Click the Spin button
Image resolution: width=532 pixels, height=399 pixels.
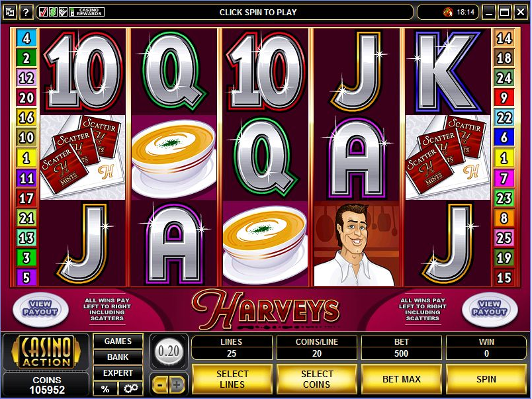click(486, 379)
